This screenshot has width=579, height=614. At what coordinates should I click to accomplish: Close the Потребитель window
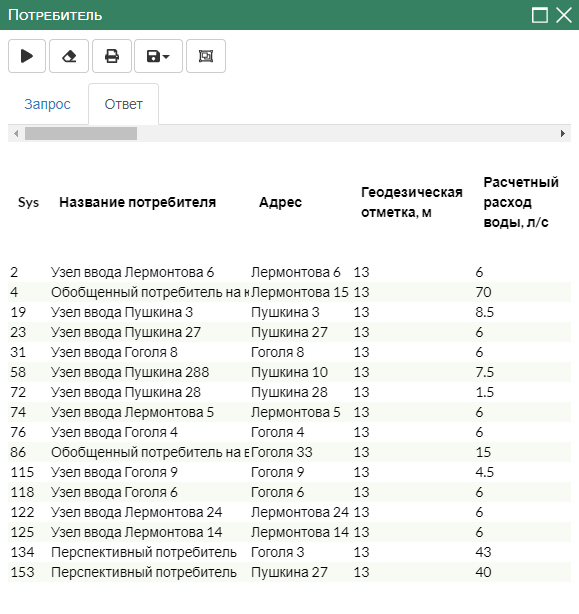pos(564,15)
